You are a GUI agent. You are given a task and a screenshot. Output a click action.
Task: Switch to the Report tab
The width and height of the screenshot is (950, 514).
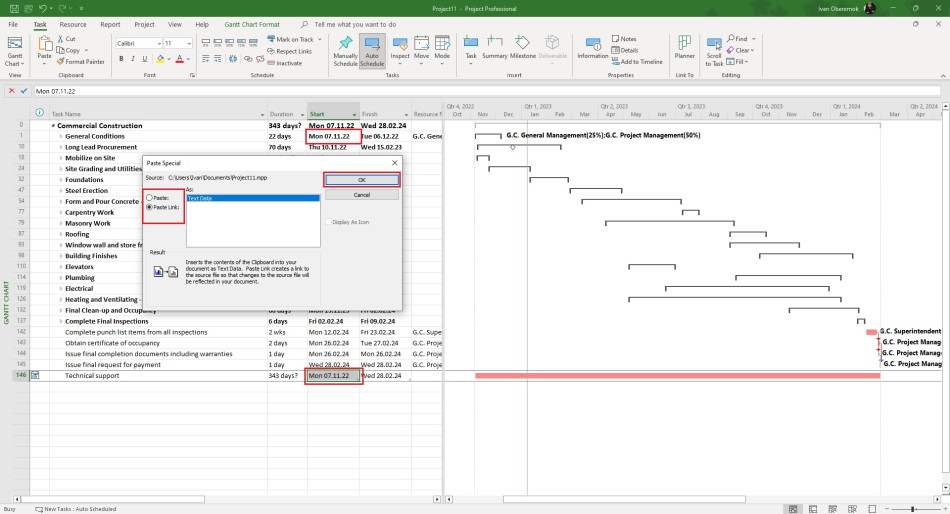(110, 24)
